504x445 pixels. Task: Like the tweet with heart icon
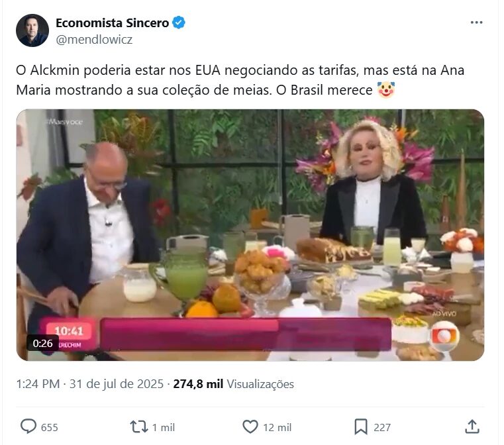click(250, 426)
